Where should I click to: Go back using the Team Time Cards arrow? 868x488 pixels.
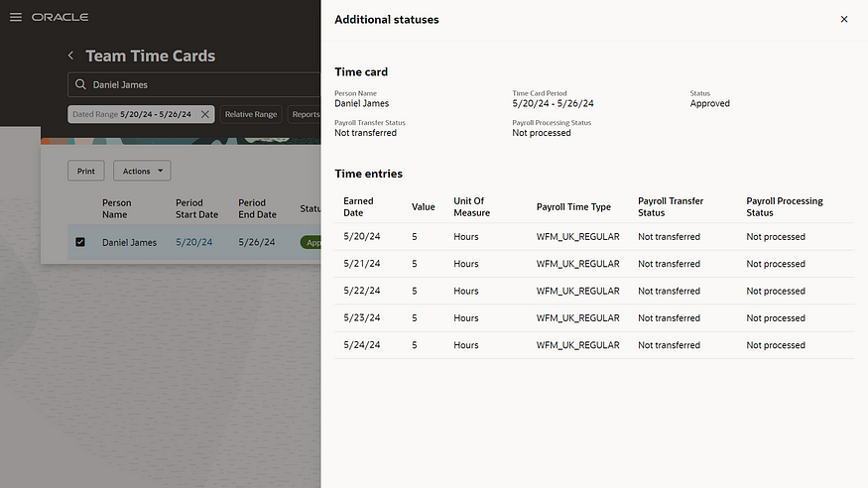coord(70,57)
